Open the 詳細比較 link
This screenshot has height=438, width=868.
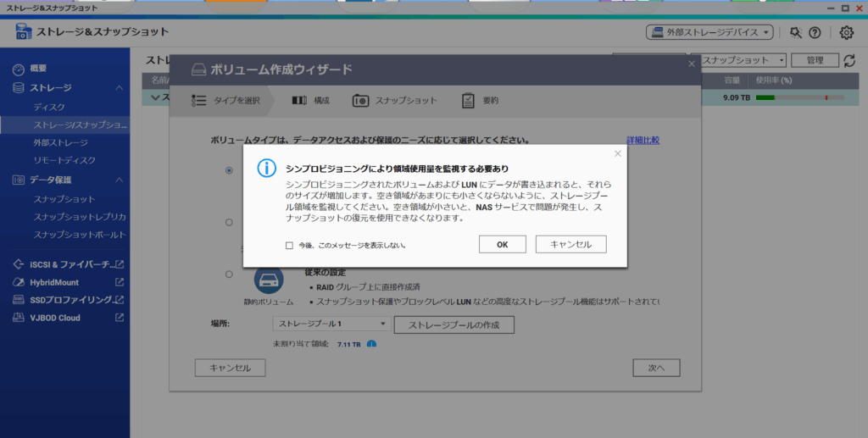[643, 140]
